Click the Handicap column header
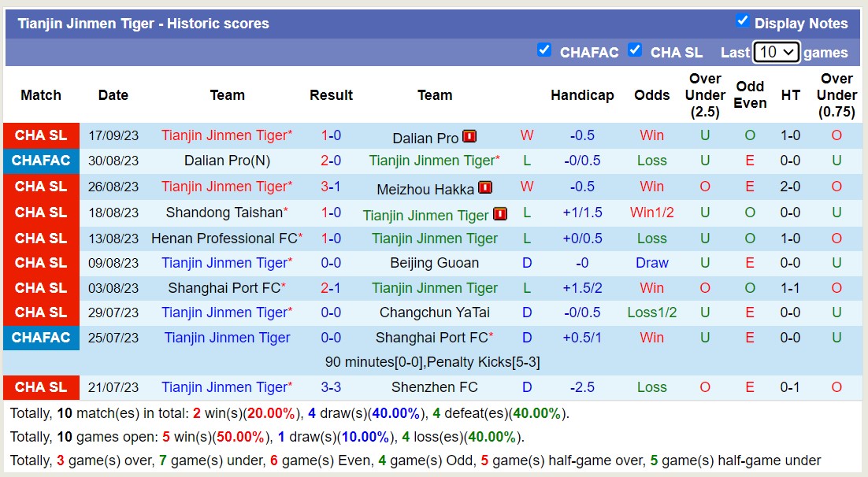Screen dimensions: 868x477 582,95
